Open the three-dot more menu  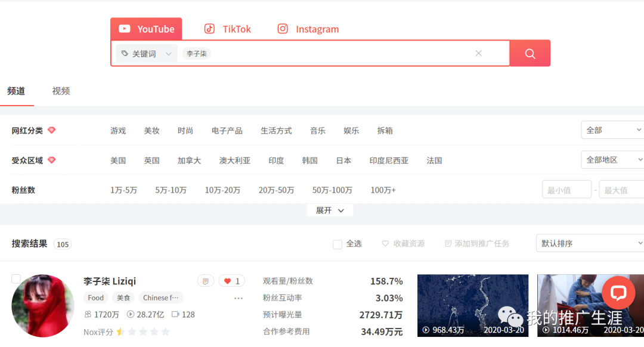(x=238, y=298)
